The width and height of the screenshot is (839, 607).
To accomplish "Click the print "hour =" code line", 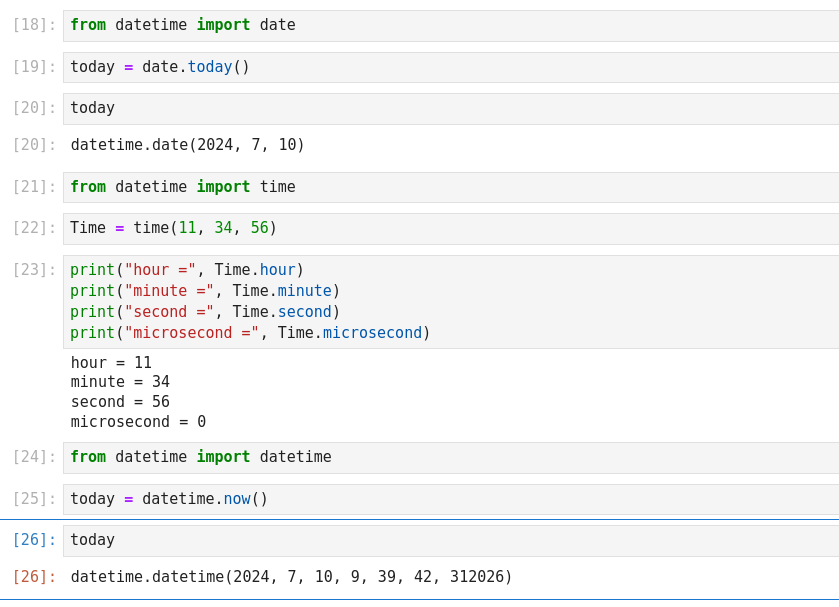I will coord(187,270).
